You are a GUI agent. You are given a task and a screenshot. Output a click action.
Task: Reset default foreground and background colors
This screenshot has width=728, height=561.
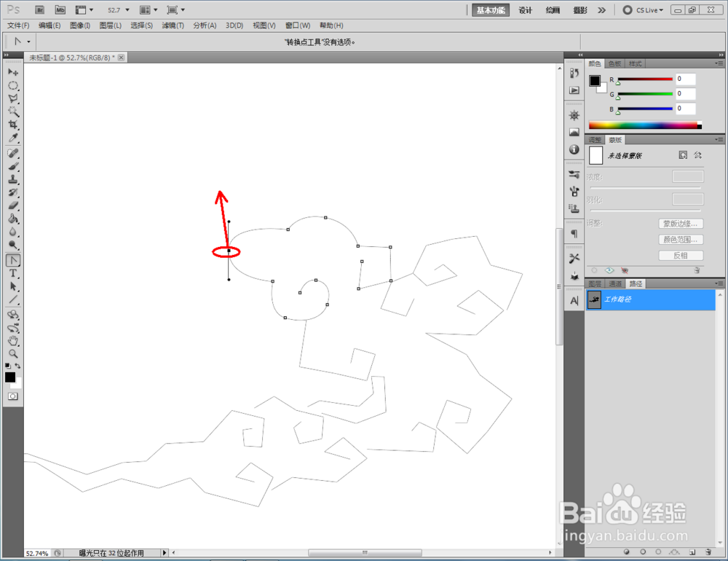click(x=8, y=366)
